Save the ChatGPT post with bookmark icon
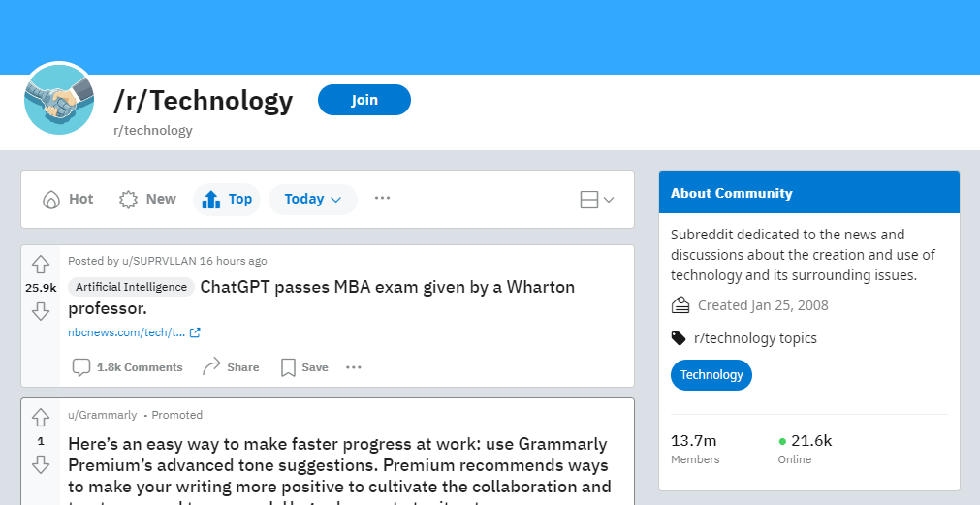Image resolution: width=980 pixels, height=505 pixels. click(288, 367)
